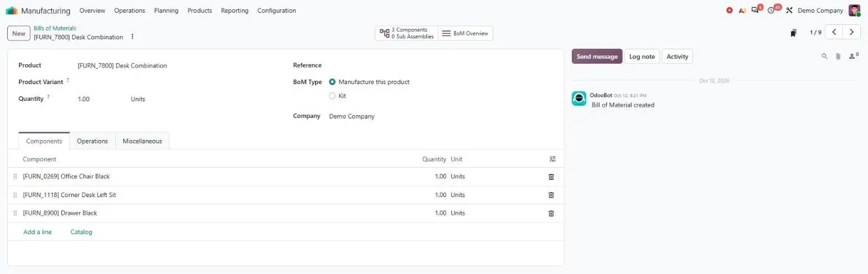
Task: Switch to the Miscellaneous tab
Action: point(142,141)
